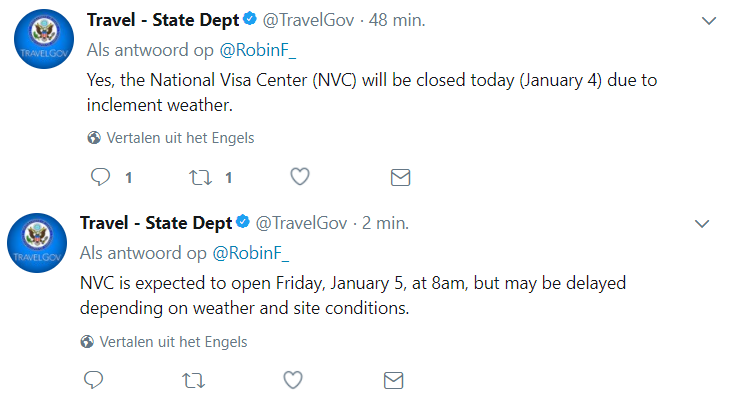Open the 2 min. timestamp link
This screenshot has height=401, width=732.
(x=385, y=223)
